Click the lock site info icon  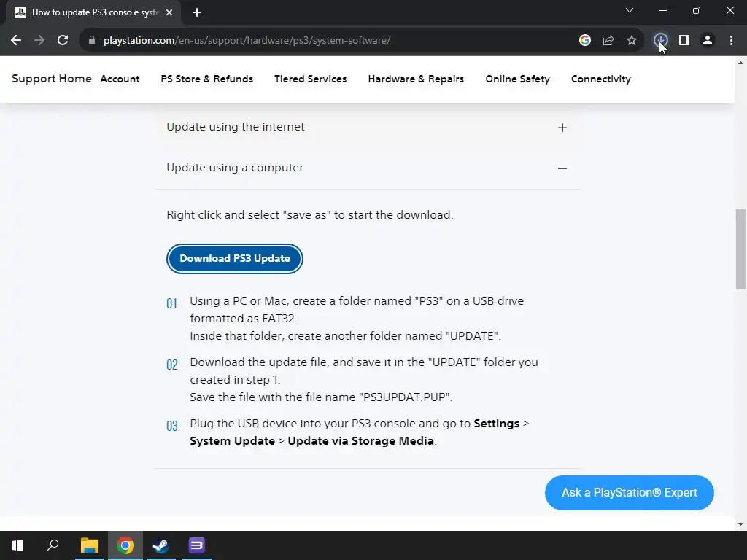(92, 41)
